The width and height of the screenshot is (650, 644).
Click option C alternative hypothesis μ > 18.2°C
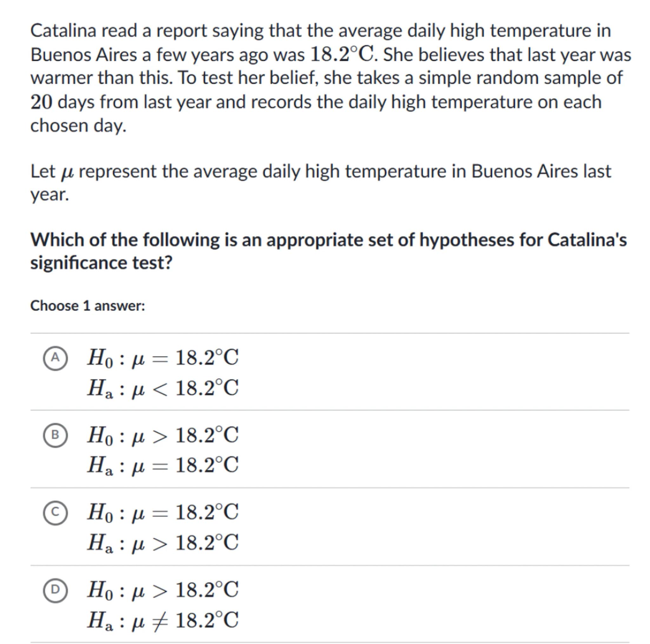(163, 543)
